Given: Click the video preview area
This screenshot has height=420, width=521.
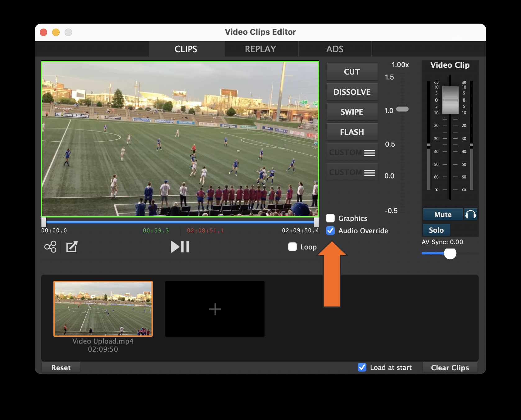Looking at the screenshot, I should (180, 139).
